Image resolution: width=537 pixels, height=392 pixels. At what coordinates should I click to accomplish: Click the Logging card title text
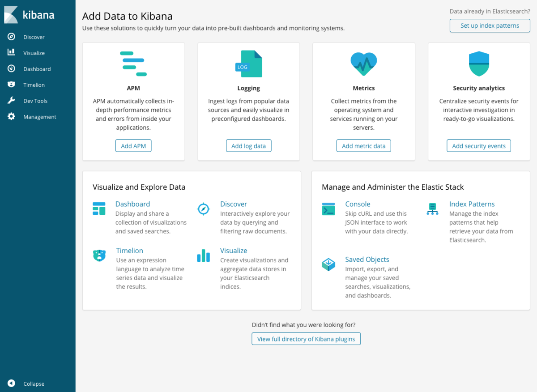(x=249, y=88)
